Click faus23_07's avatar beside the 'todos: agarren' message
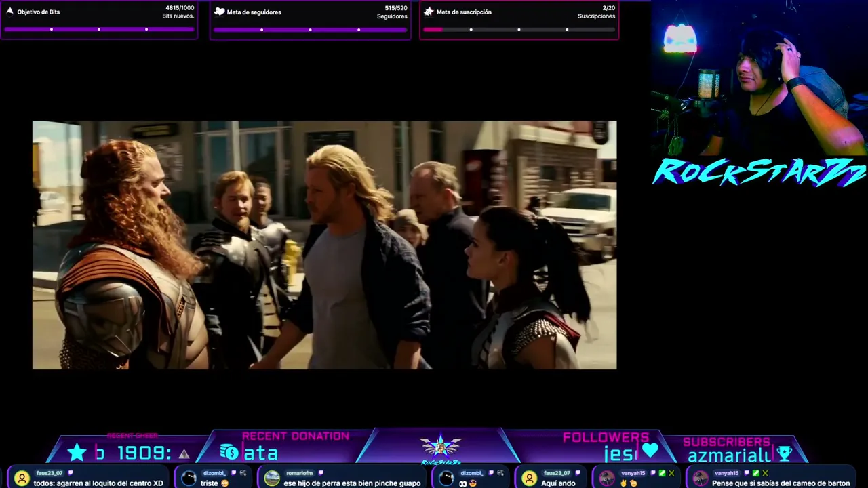 (22, 479)
